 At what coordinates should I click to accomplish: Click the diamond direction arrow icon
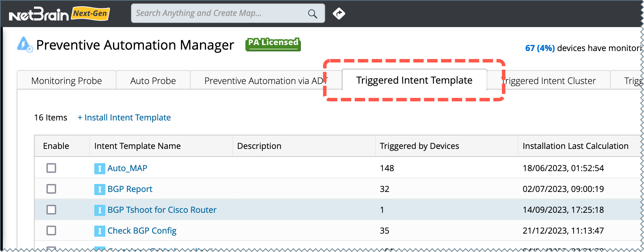[x=339, y=14]
